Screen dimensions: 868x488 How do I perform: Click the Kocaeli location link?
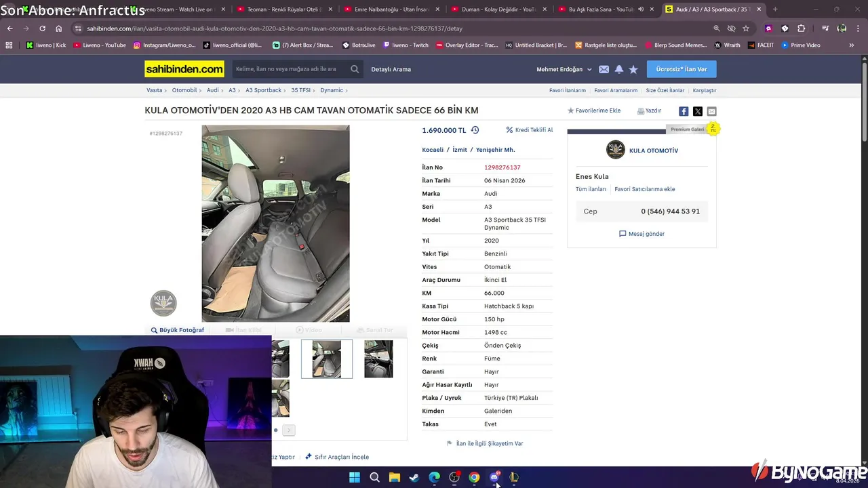pos(433,150)
